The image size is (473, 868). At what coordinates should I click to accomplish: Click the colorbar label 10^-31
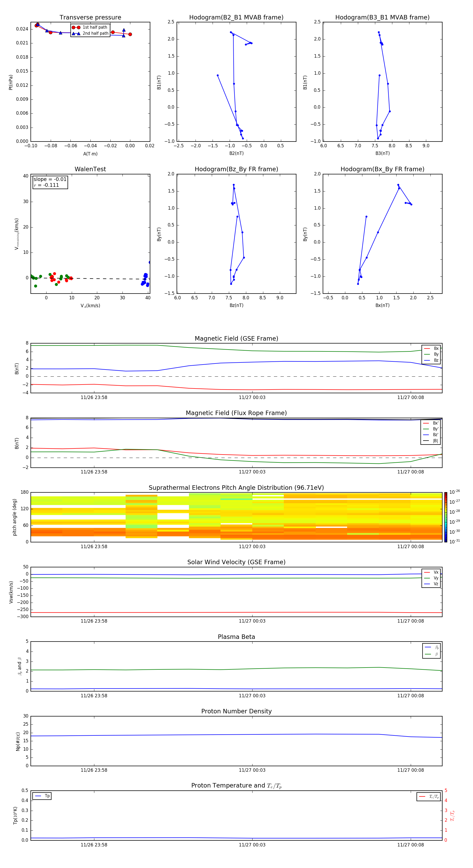tap(455, 542)
